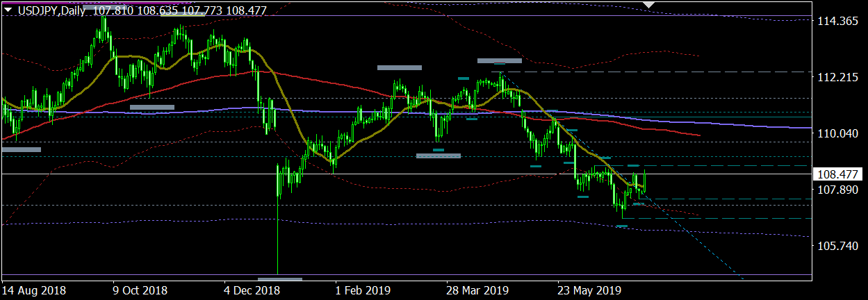Click the 107.890 price scale label
This screenshot has width=868, height=300.
click(x=839, y=190)
